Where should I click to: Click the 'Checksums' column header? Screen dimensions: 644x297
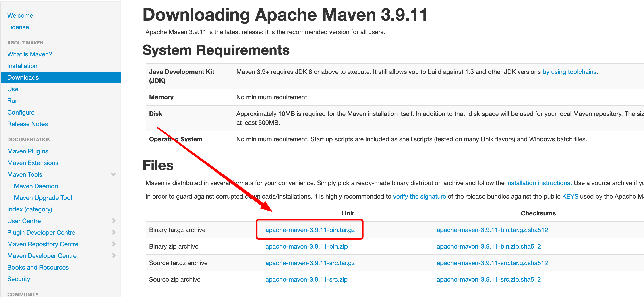pos(538,213)
